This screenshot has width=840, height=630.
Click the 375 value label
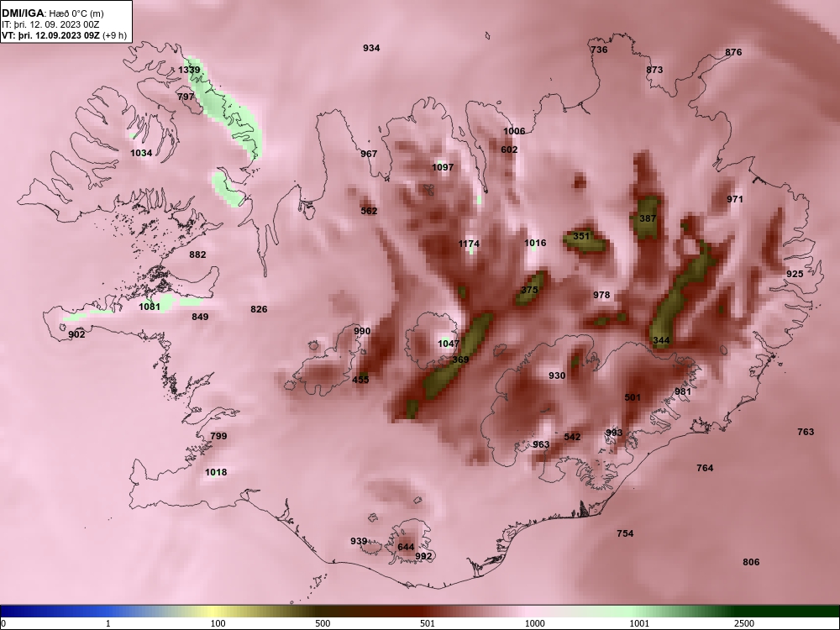(529, 291)
